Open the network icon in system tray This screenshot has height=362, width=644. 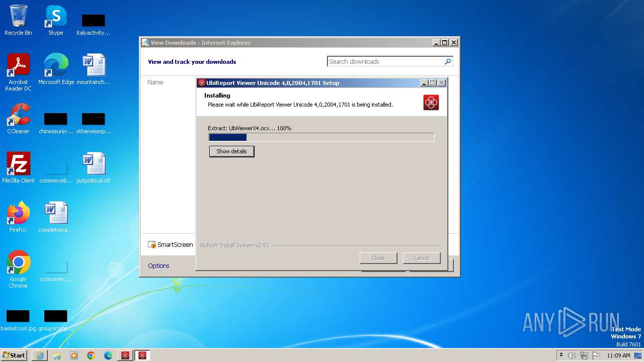584,355
